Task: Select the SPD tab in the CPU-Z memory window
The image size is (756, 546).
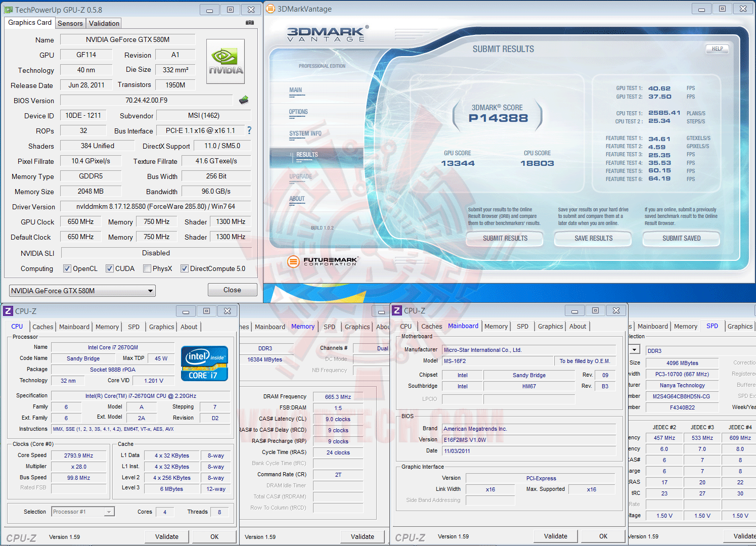Action: point(330,327)
